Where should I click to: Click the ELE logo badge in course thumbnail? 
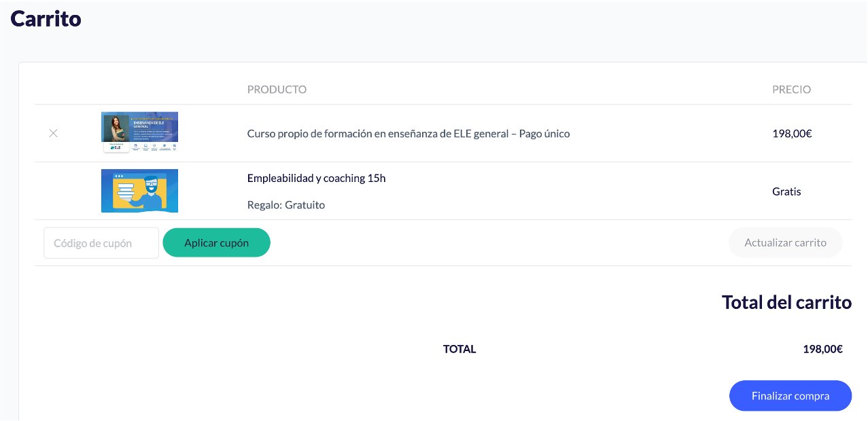[x=116, y=147]
